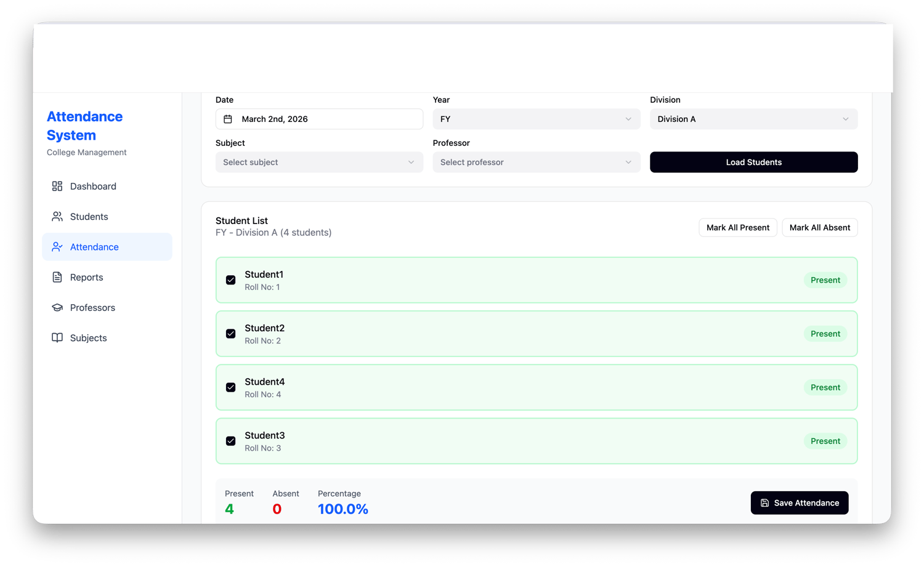Click the Load Students button
924x567 pixels.
click(754, 162)
